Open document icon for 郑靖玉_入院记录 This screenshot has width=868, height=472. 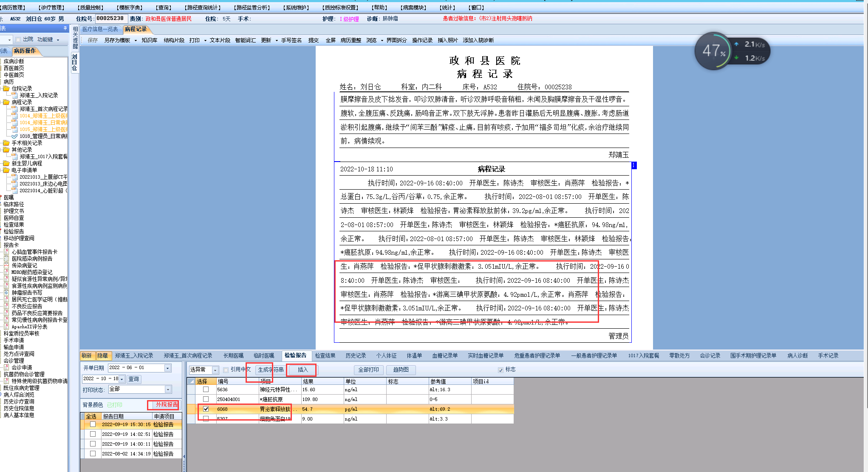[x=14, y=95]
